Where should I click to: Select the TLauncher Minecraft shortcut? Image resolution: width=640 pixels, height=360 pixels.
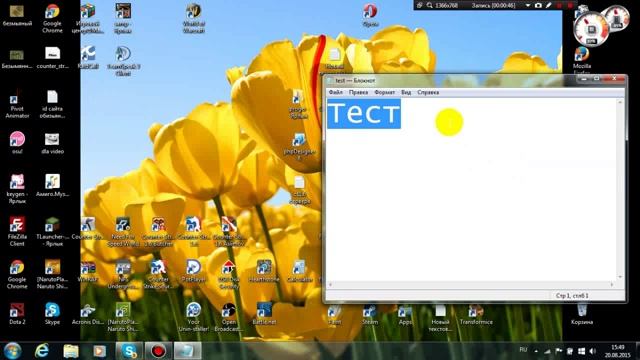tap(52, 232)
